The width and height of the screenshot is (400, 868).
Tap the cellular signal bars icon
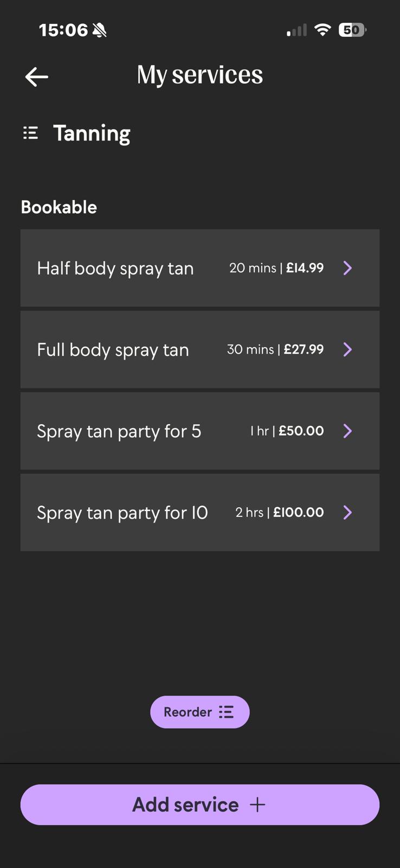pyautogui.click(x=296, y=30)
